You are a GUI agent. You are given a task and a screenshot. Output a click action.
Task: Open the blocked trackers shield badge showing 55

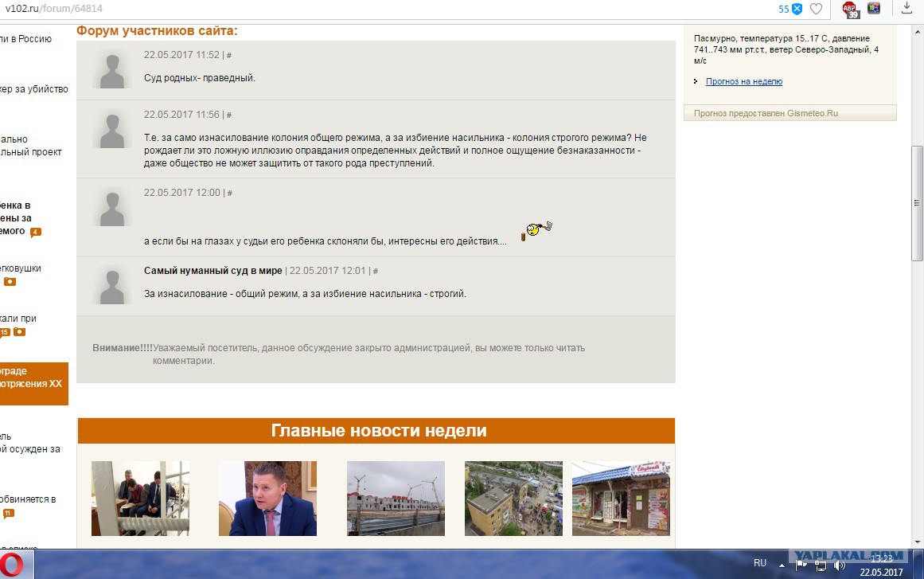coord(790,9)
